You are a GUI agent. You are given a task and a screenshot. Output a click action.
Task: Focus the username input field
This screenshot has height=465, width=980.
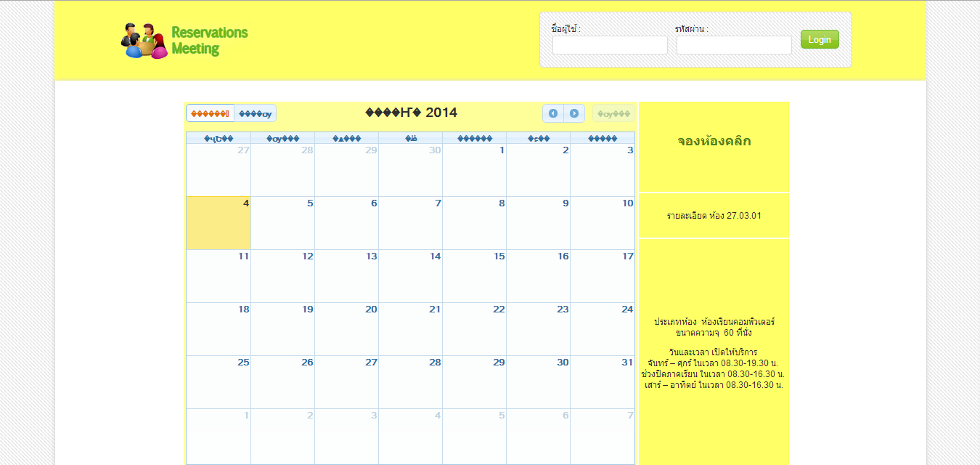pyautogui.click(x=610, y=45)
